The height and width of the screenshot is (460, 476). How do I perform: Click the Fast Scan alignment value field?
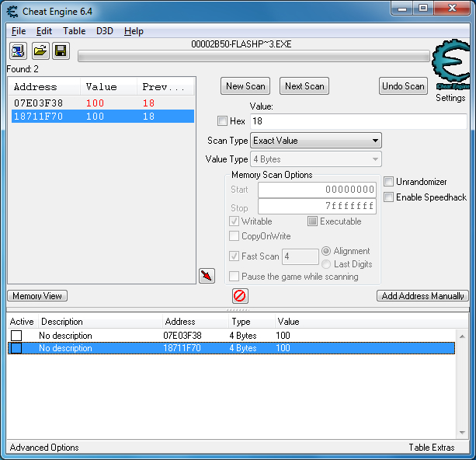[301, 256]
